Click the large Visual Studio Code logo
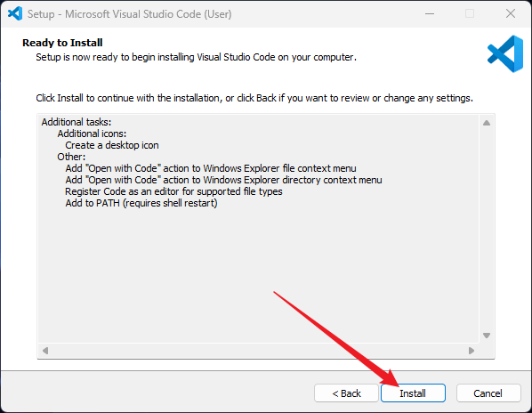 (505, 53)
